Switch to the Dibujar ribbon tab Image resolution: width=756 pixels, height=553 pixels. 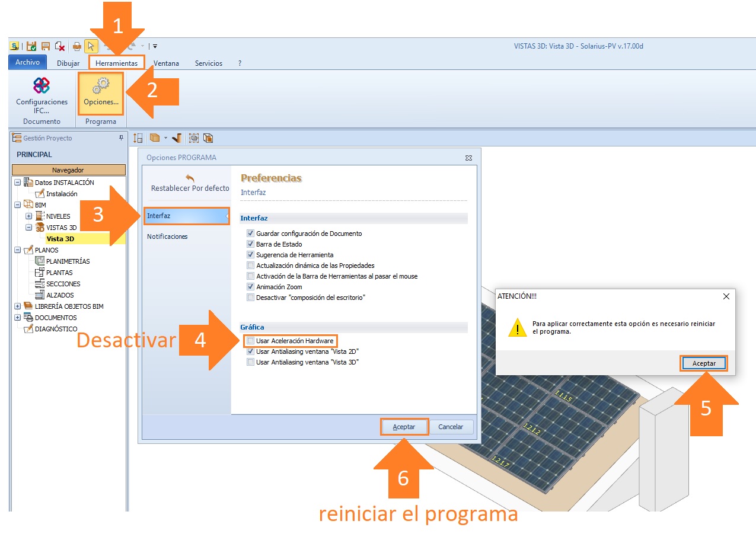click(x=68, y=63)
